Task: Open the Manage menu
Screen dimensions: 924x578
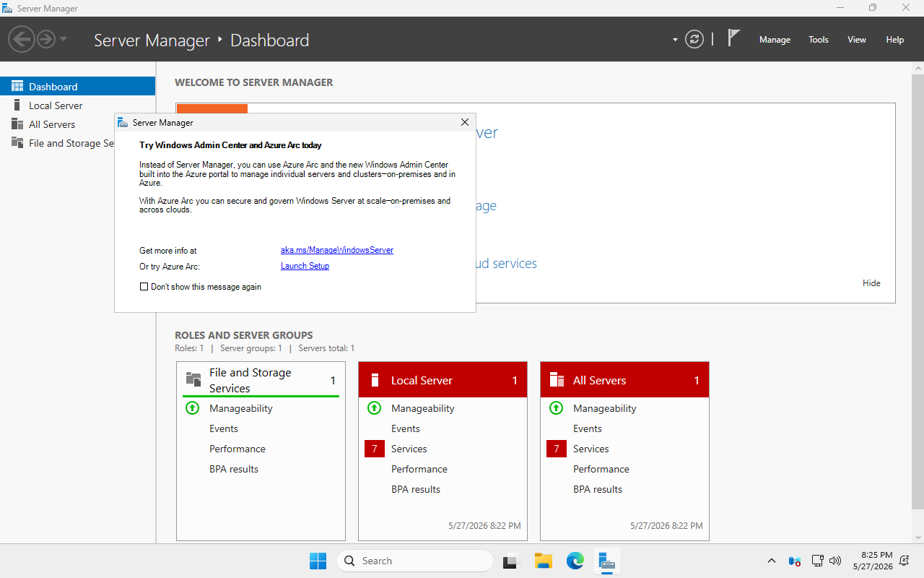Action: click(775, 40)
